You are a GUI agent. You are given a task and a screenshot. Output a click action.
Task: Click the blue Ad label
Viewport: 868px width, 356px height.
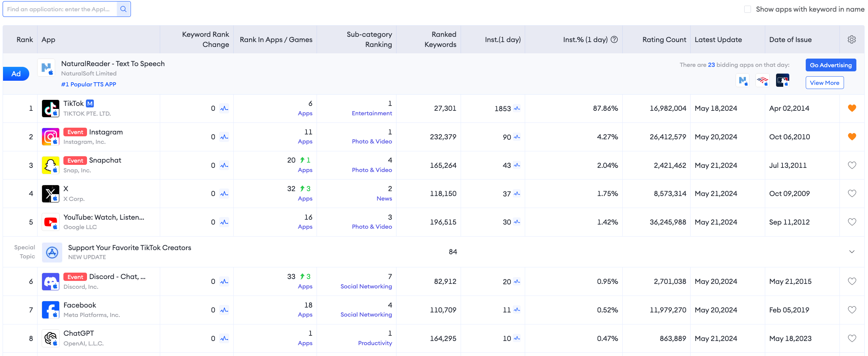point(16,74)
